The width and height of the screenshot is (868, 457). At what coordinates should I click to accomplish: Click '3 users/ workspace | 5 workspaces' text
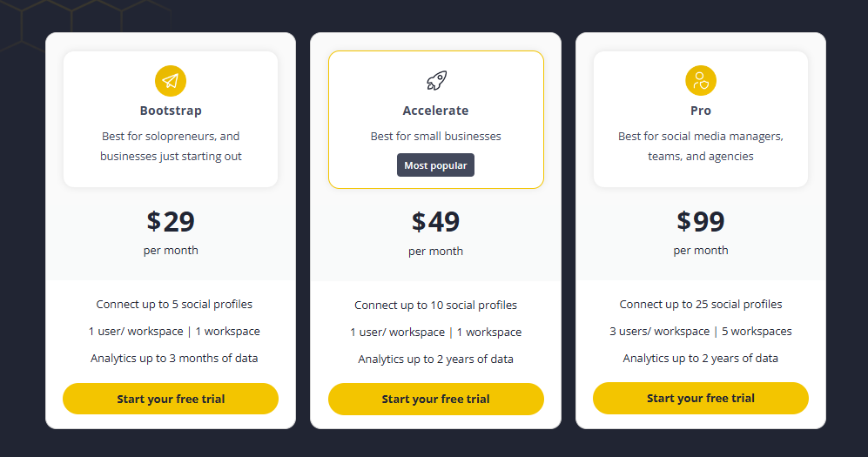pos(701,332)
